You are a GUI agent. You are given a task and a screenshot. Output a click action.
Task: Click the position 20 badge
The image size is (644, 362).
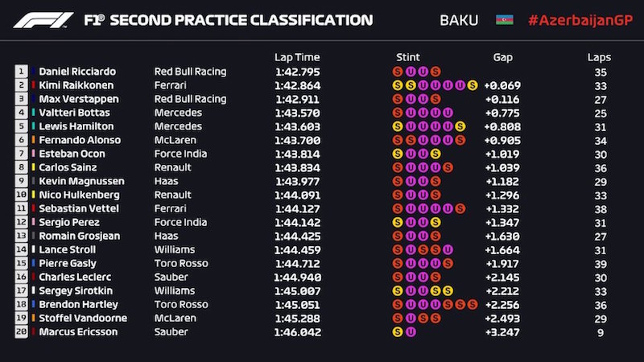click(x=20, y=331)
